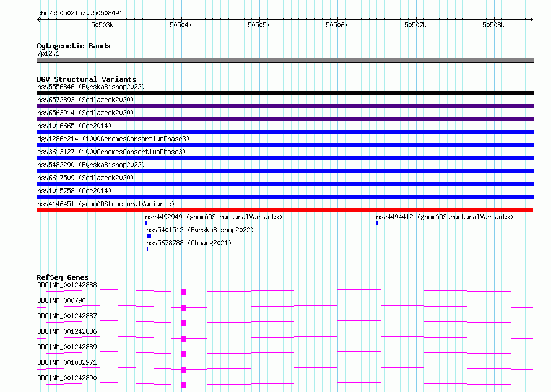551x392 pixels.
Task: Click the 50505k ruler position
Action: point(259,25)
